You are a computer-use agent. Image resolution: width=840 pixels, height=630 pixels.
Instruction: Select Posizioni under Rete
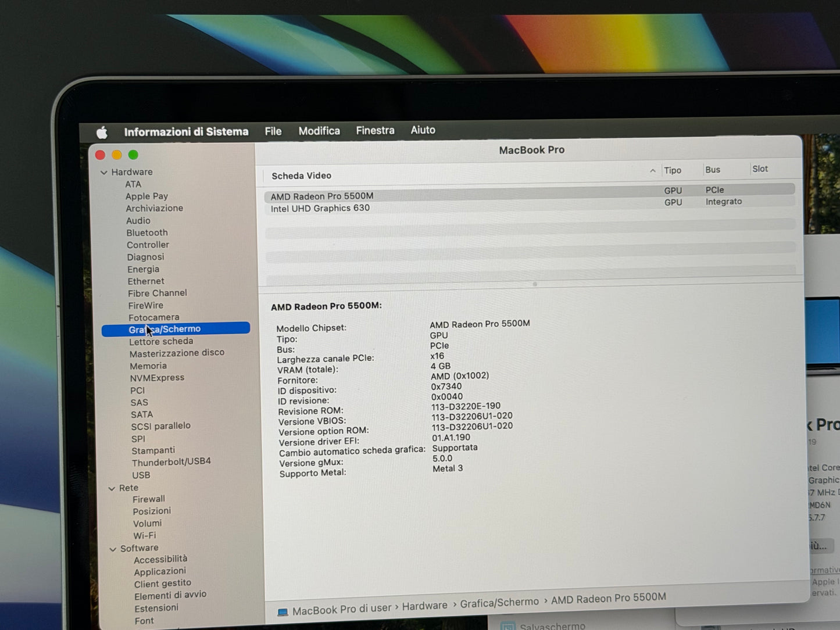point(152,511)
